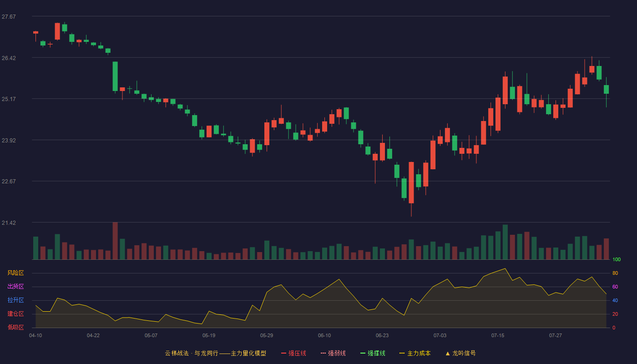Click the 04-10 date label
The width and height of the screenshot is (637, 364).
coord(35,335)
